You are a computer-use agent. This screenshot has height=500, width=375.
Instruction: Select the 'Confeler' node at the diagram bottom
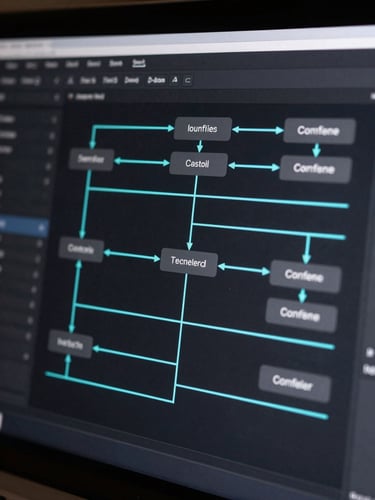(295, 383)
